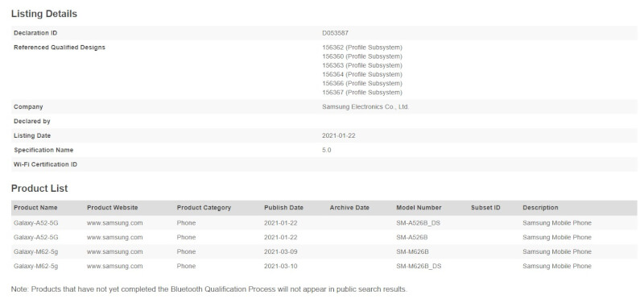Click the Product Category column header
Viewport: 644px width, 307px height.
click(x=204, y=208)
